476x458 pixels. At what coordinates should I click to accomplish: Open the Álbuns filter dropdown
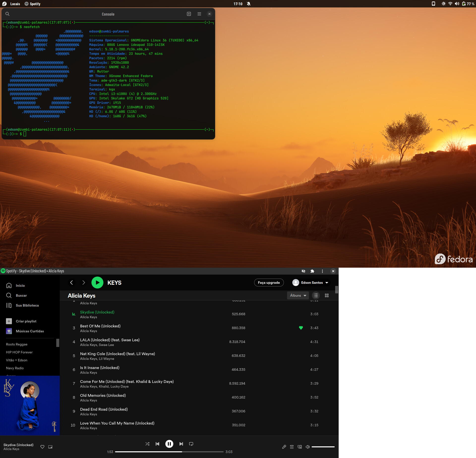pyautogui.click(x=298, y=295)
